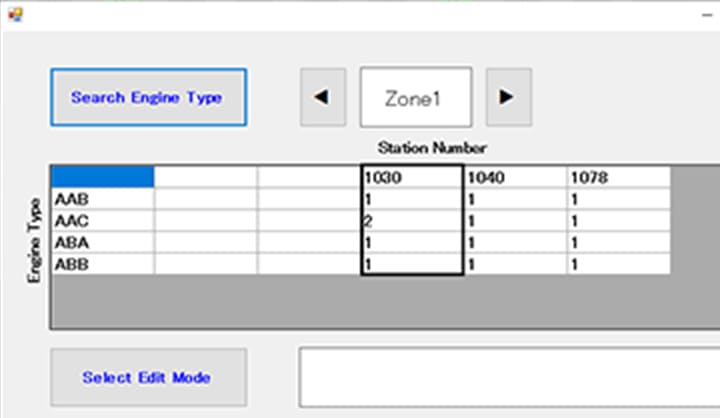Select the 1040 station column header cell
The height and width of the screenshot is (418, 720).
pyautogui.click(x=515, y=177)
